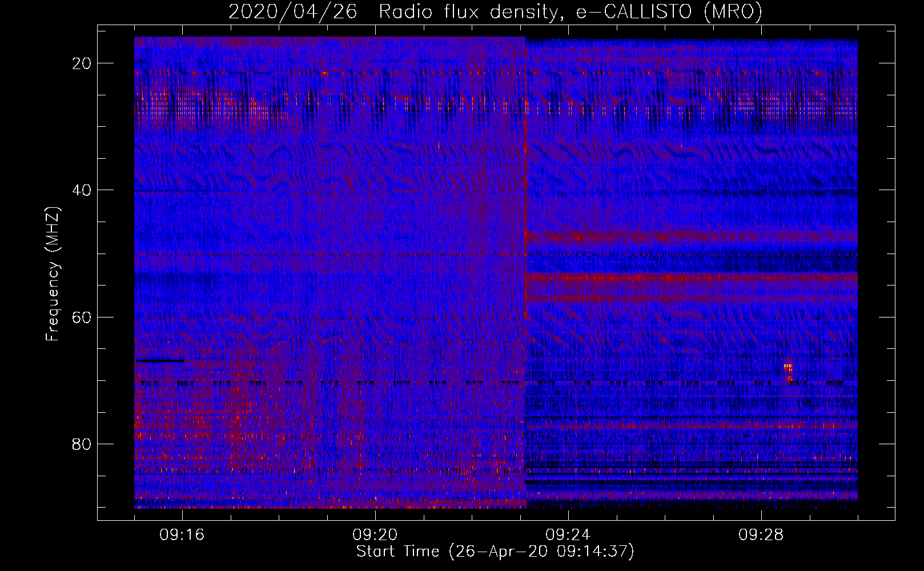Click the '09:20' time tick label
924x571 pixels.
[x=375, y=535]
